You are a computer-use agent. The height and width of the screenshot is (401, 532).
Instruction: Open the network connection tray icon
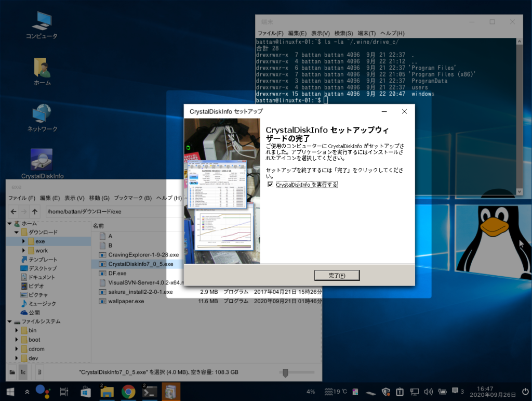(414, 392)
